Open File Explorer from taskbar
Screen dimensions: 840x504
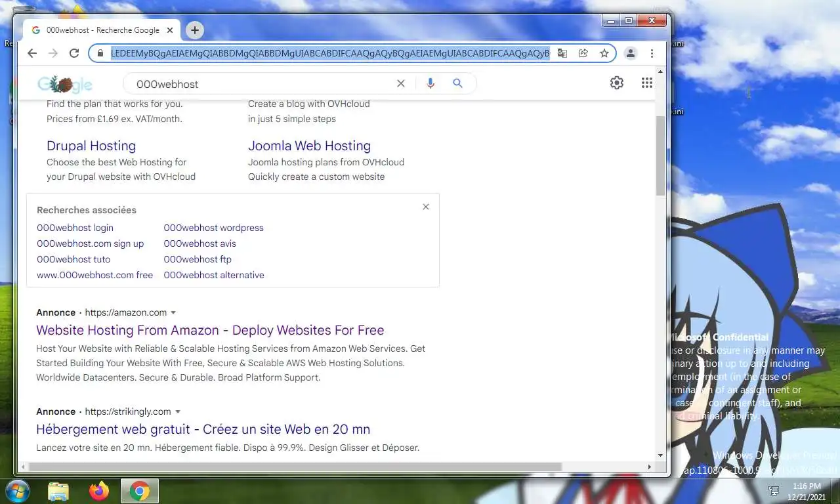[58, 491]
